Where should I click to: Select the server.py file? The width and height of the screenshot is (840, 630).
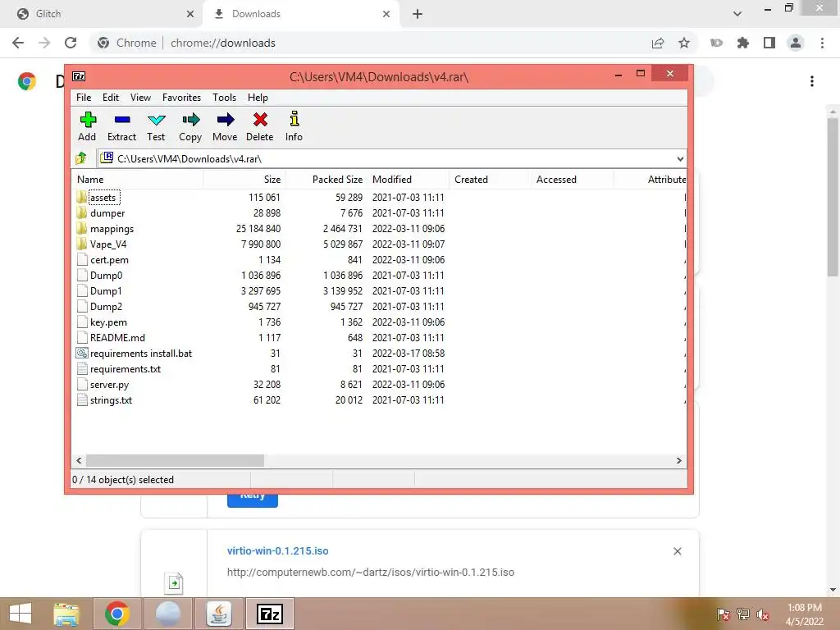(109, 384)
